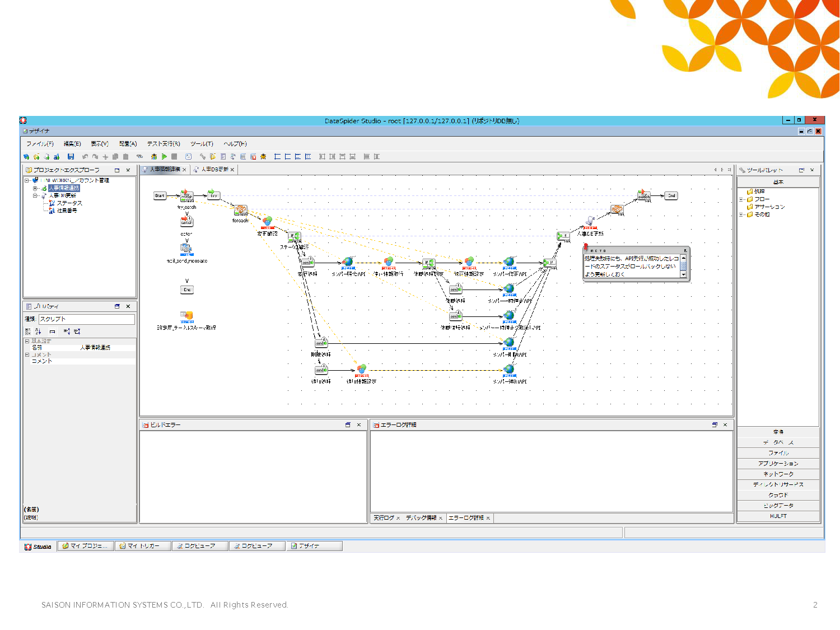Screen dimensions: 840x630
Task: Expand the 人事DB更新 node in project explorer
Action: pos(35,195)
